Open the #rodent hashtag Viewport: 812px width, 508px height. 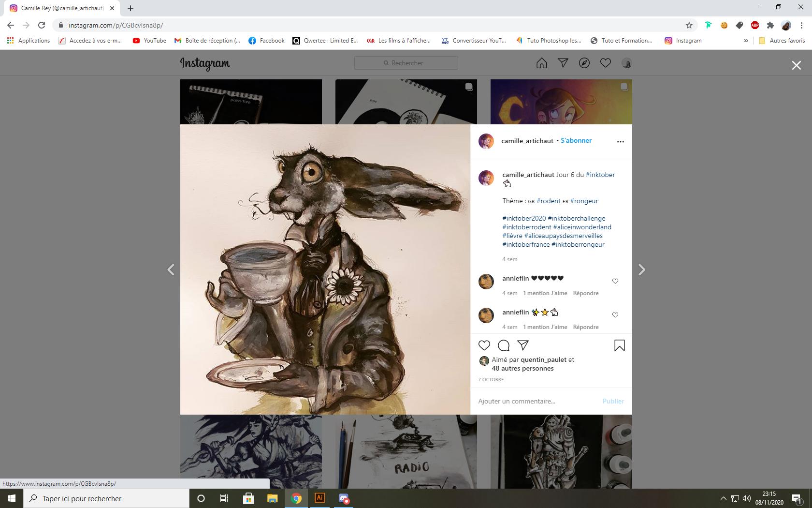pyautogui.click(x=549, y=201)
